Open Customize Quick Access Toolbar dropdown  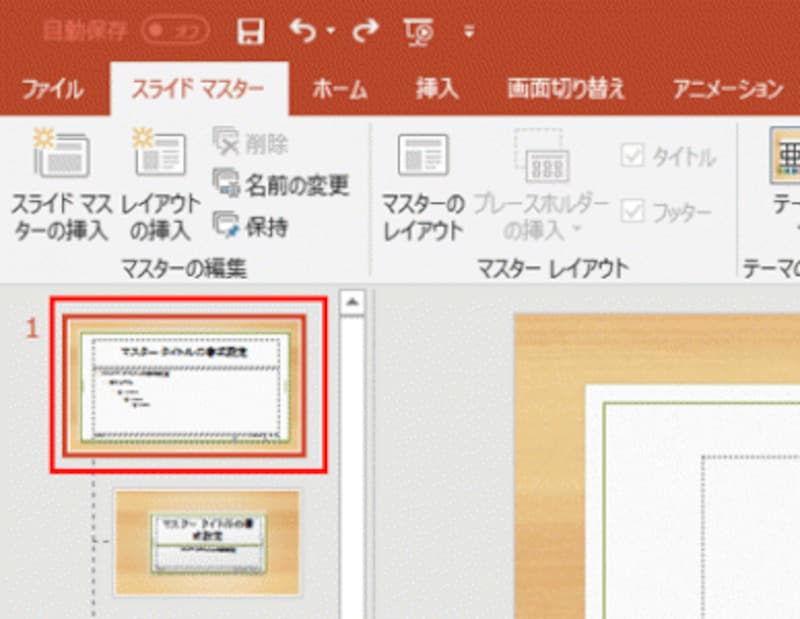(469, 32)
